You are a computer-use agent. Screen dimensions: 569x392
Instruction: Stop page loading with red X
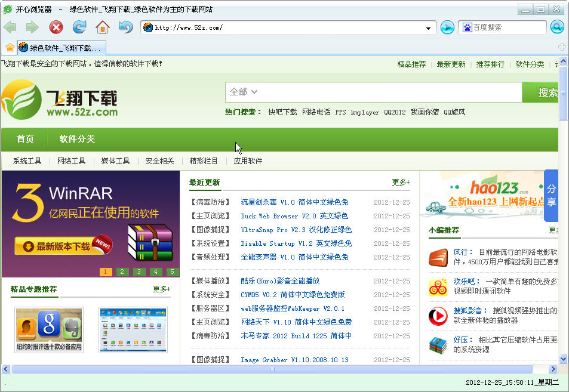point(56,27)
